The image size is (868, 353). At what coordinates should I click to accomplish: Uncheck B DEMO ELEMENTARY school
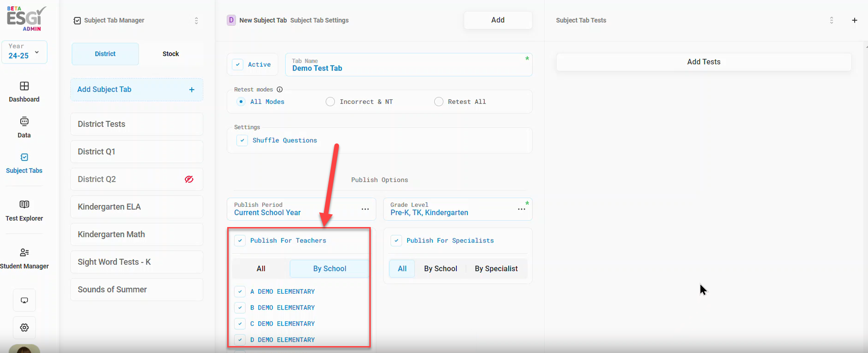(x=240, y=307)
